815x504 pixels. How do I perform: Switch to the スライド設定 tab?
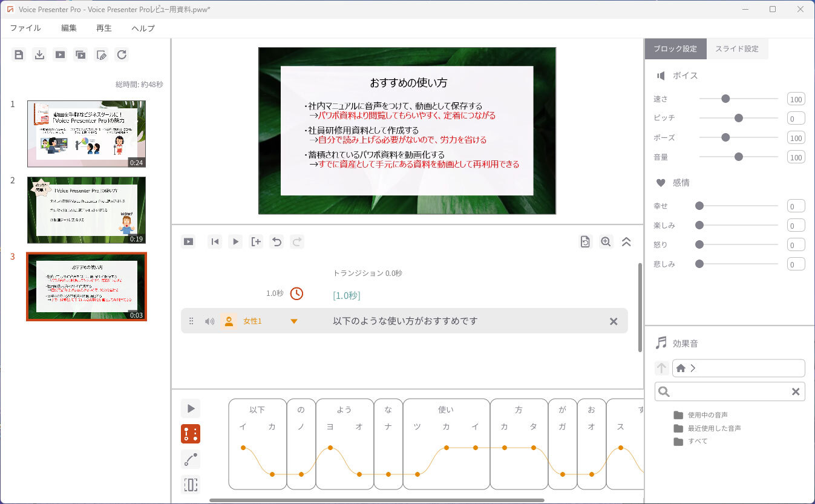(736, 48)
